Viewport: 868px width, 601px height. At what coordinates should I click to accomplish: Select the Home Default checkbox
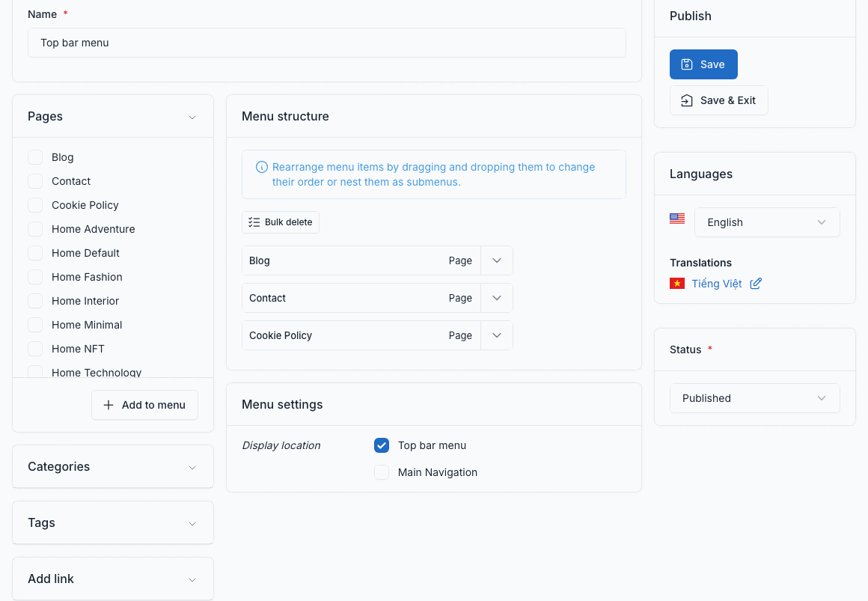[x=35, y=253]
